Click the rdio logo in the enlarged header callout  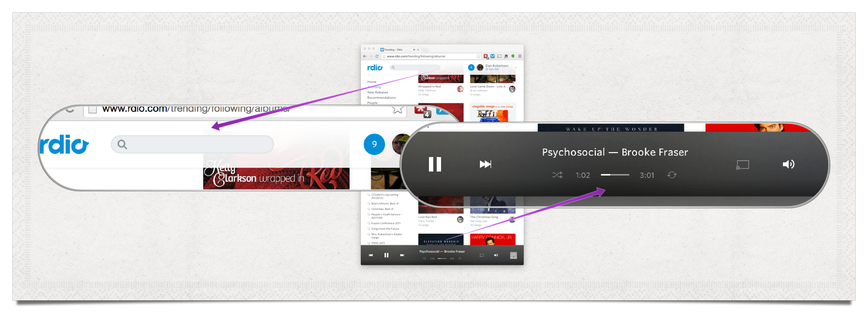pos(64,144)
